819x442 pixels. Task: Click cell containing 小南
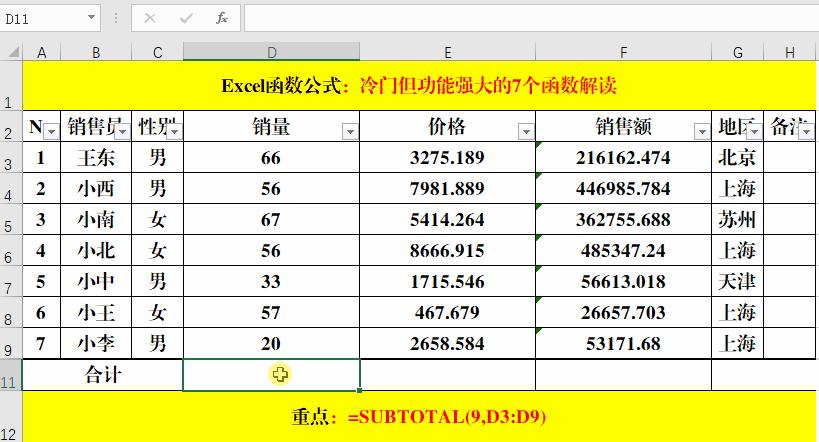point(96,219)
